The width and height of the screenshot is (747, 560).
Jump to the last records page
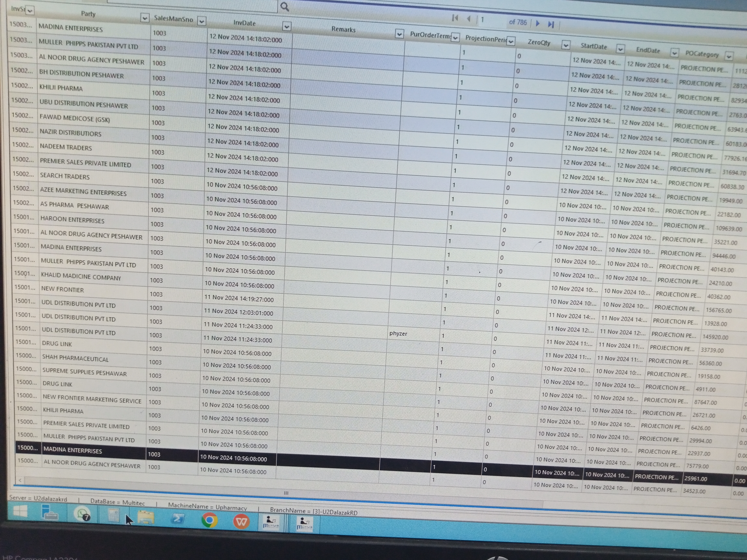click(x=551, y=24)
